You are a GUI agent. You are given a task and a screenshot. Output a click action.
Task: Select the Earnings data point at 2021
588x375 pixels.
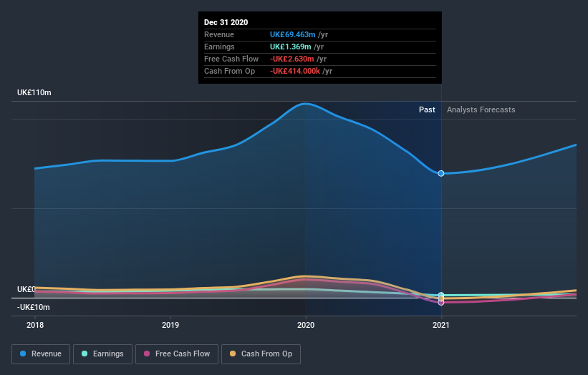click(441, 295)
